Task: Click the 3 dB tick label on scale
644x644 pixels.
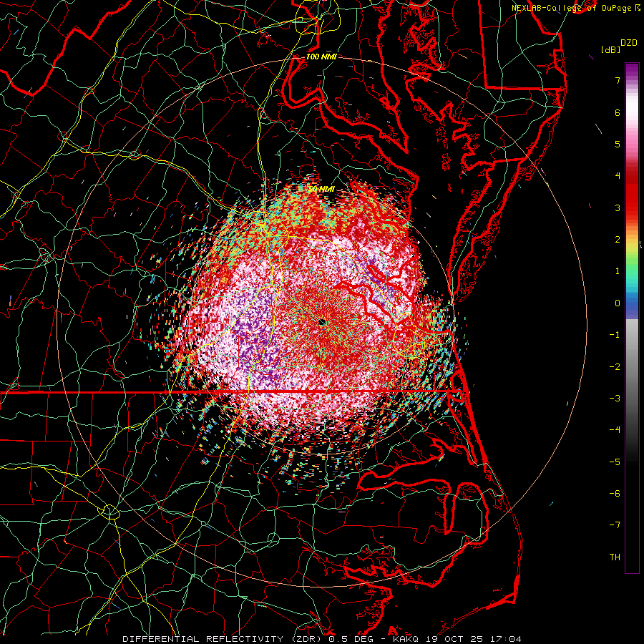Action: (x=618, y=208)
